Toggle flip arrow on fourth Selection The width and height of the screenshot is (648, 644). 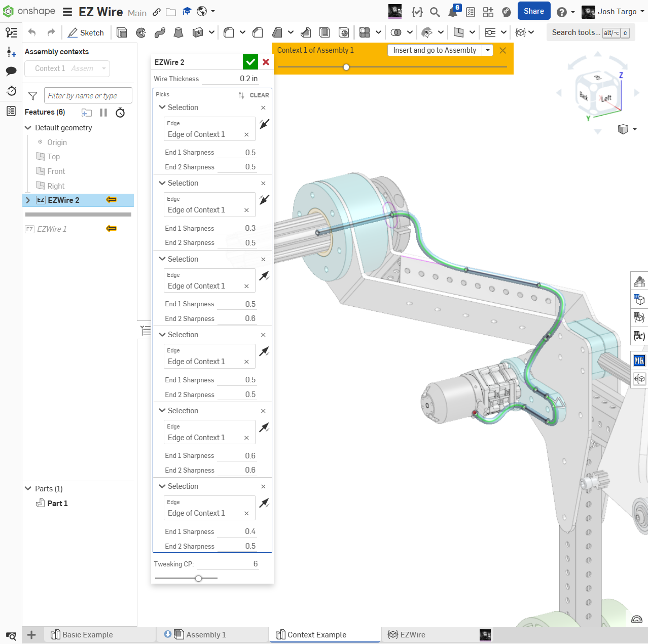pyautogui.click(x=264, y=351)
